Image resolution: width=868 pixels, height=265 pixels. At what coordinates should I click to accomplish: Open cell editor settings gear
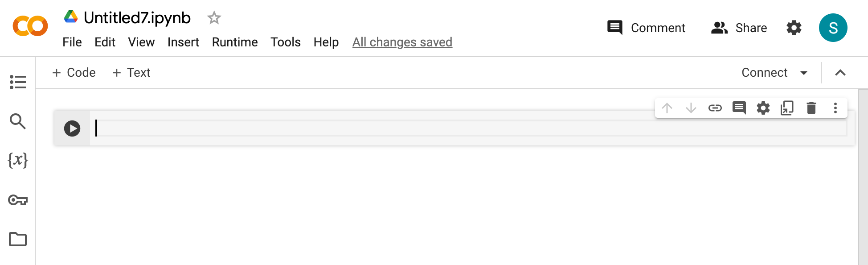[x=763, y=108]
